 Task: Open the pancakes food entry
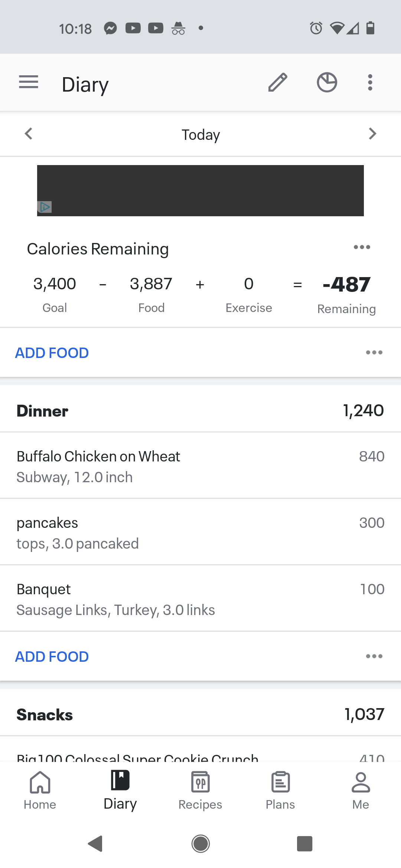click(200, 532)
